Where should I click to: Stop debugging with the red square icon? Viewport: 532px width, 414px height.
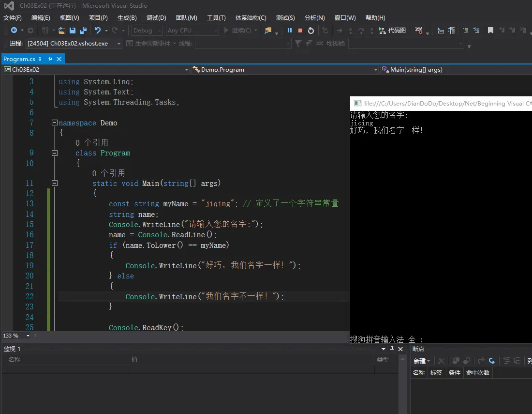(300, 31)
